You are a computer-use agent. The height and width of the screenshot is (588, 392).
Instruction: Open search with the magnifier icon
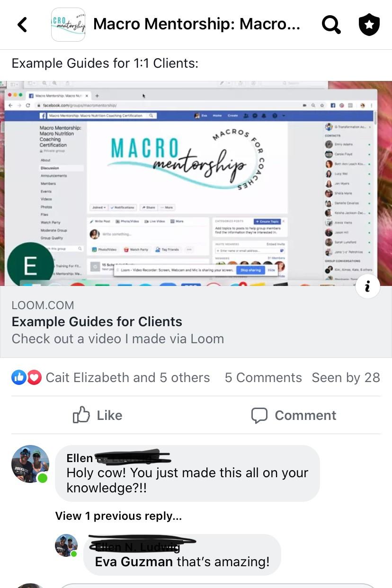tap(331, 25)
